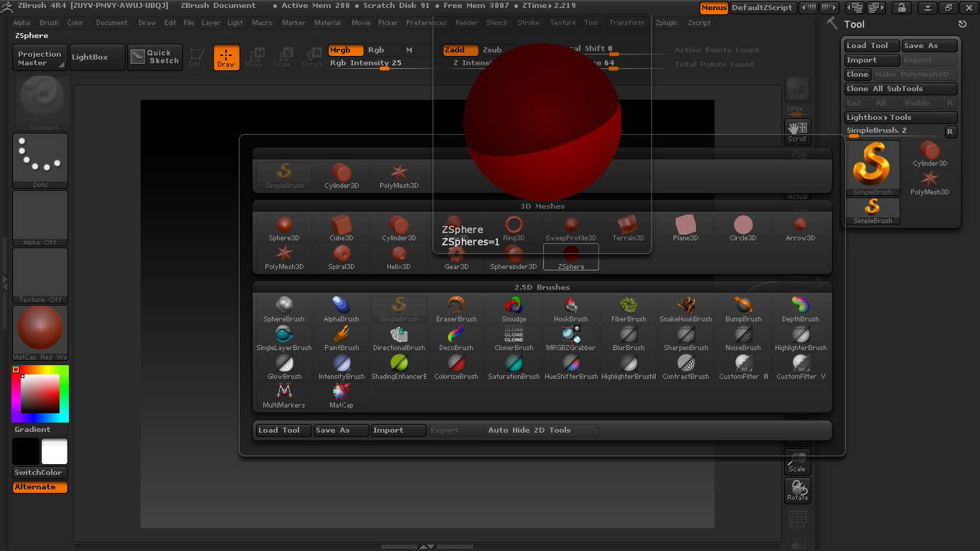Choose the DepthBrush tool

click(801, 310)
